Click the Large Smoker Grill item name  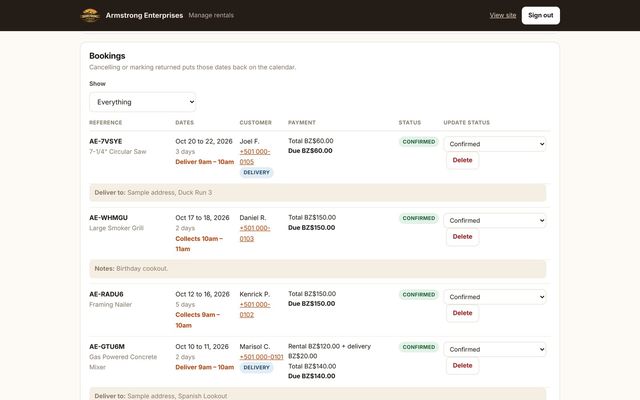tap(116, 228)
